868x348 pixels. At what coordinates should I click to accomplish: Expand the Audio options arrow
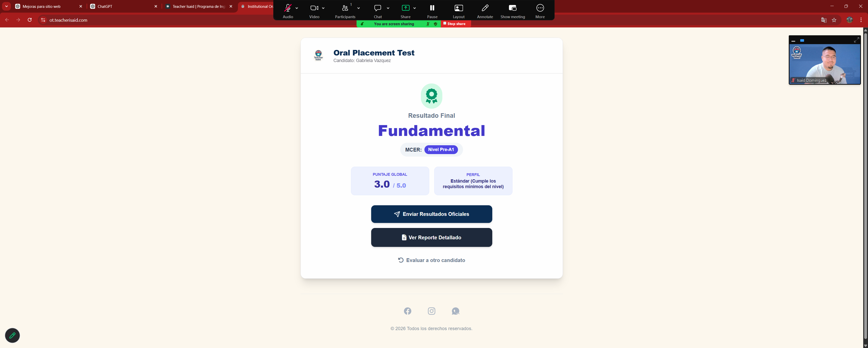point(296,8)
